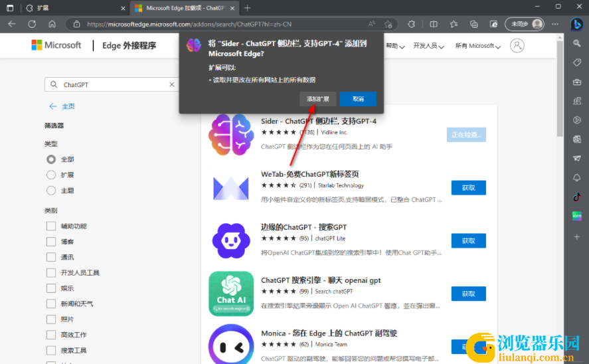Open the Chat AI extension icon thumbnail
The image size is (589, 364).
pyautogui.click(x=231, y=294)
